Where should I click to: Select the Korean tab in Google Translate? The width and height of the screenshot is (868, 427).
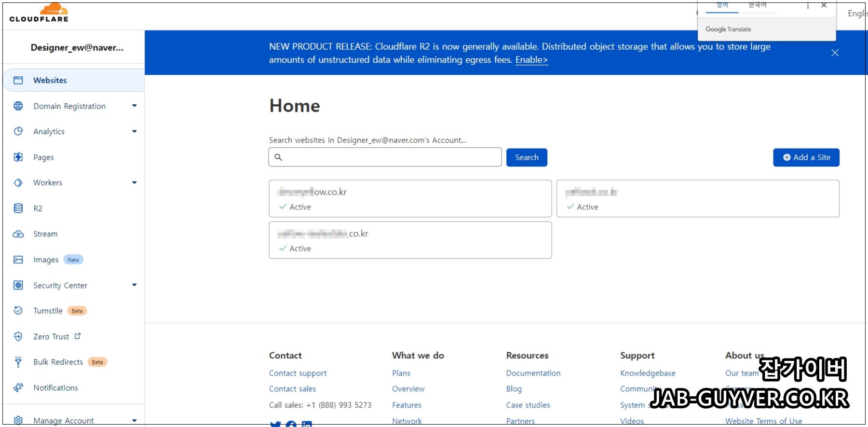point(757,5)
